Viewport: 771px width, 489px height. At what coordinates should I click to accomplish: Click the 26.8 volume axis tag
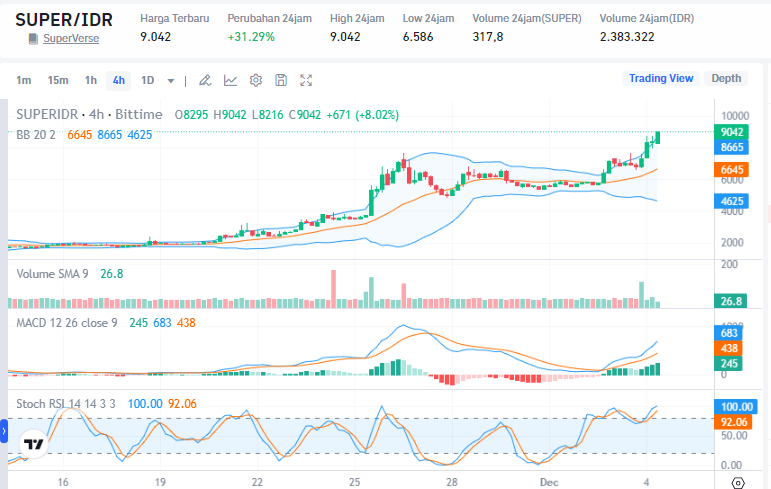(x=731, y=301)
